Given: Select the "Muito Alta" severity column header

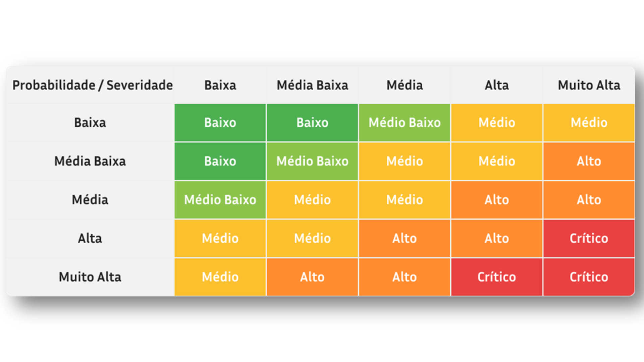Looking at the screenshot, I should click(589, 85).
